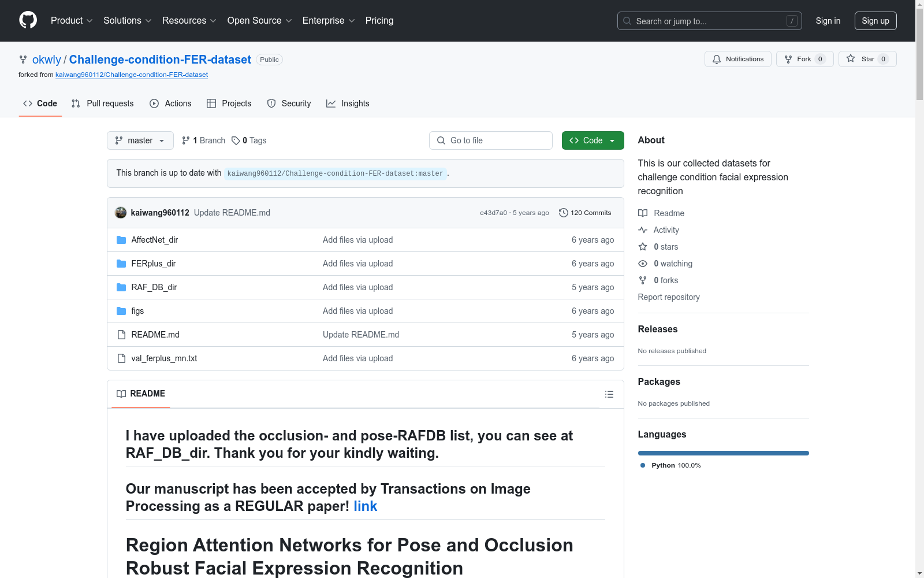Expand the Open Source menu

tap(260, 21)
